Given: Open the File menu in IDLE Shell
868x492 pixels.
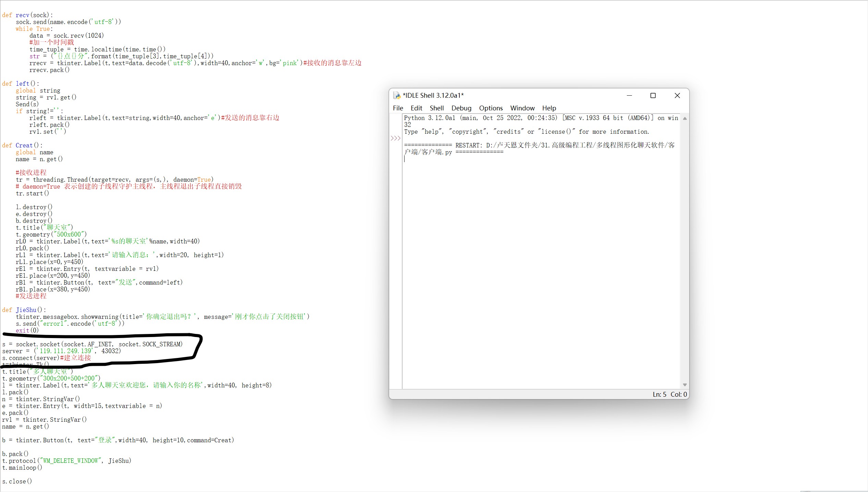Looking at the screenshot, I should (398, 108).
